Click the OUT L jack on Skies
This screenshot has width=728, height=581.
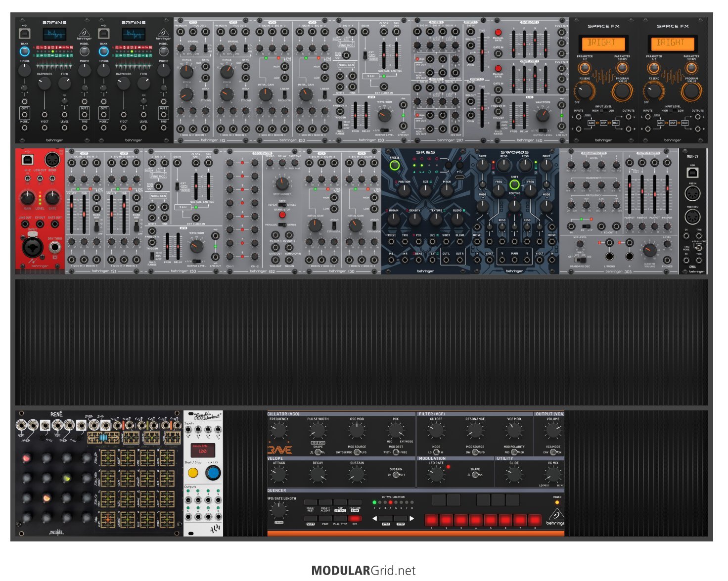446,260
